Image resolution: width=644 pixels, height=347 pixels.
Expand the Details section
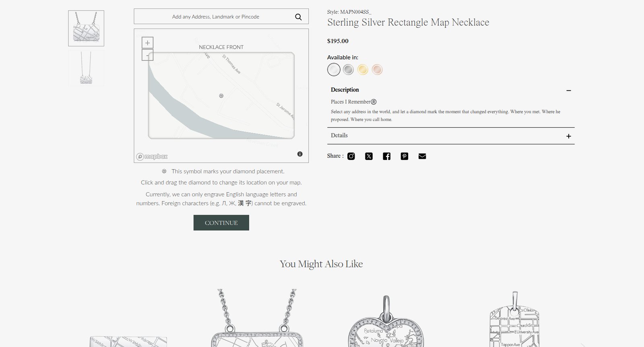point(569,136)
